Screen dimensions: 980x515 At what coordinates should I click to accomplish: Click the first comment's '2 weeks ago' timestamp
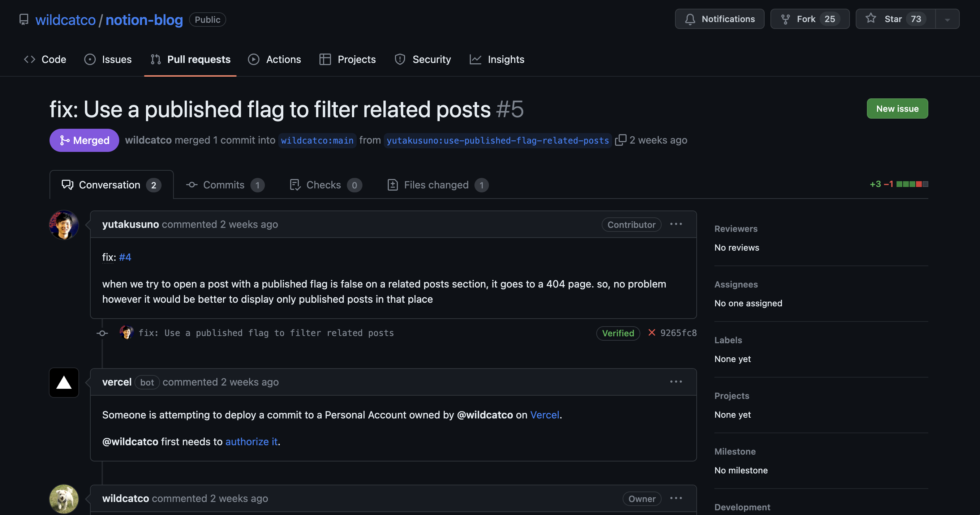(249, 225)
